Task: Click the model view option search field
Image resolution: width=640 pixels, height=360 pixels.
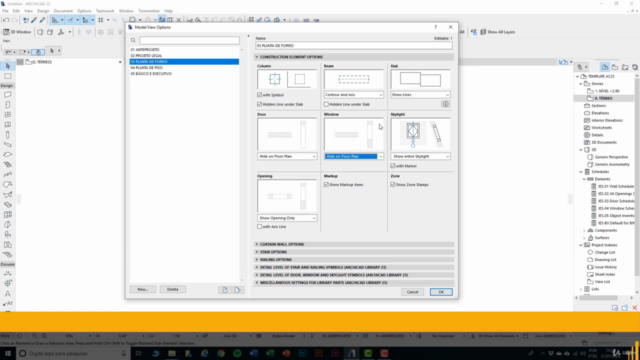Action: click(x=189, y=40)
